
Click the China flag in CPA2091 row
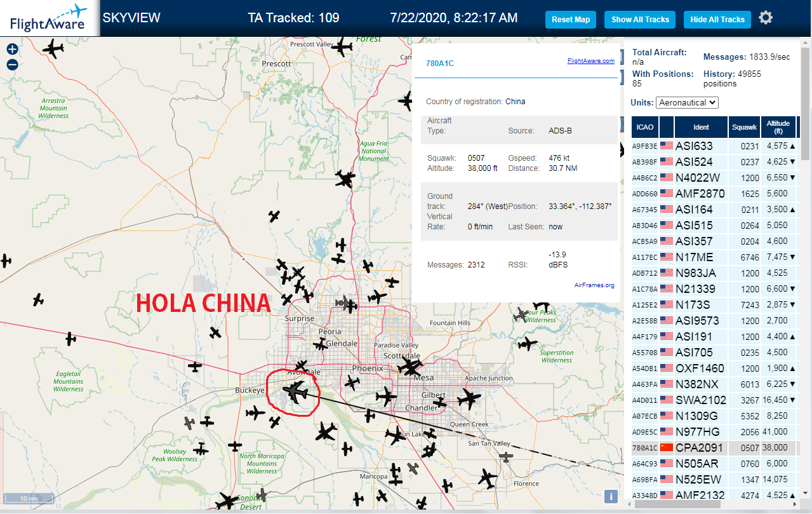666,448
